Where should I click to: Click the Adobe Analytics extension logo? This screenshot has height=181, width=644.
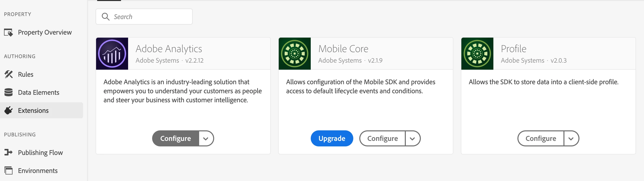[x=112, y=54]
